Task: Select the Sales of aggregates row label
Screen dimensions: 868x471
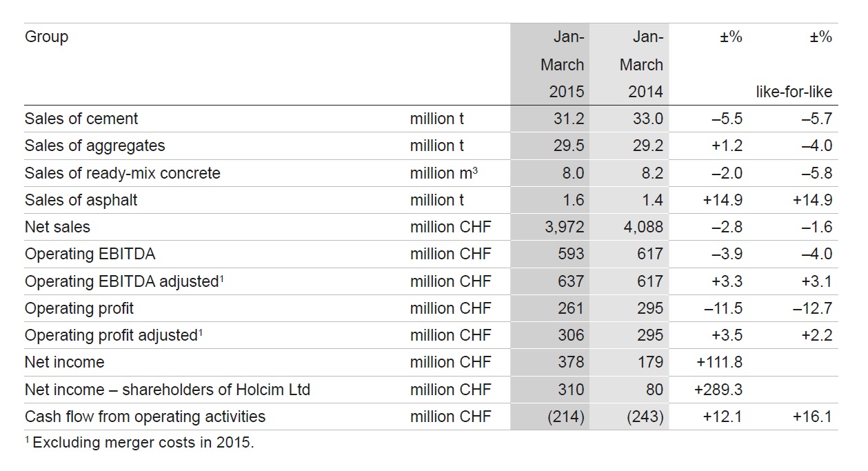Action: 95,146
